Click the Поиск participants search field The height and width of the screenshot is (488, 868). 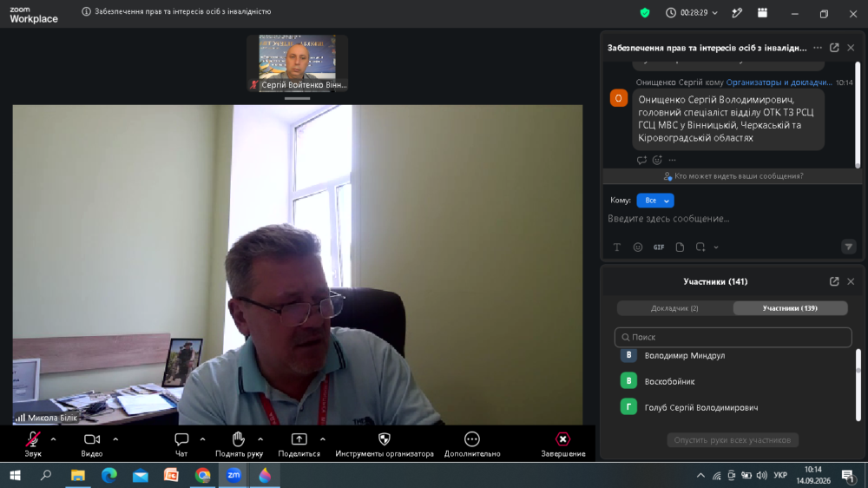tap(733, 337)
